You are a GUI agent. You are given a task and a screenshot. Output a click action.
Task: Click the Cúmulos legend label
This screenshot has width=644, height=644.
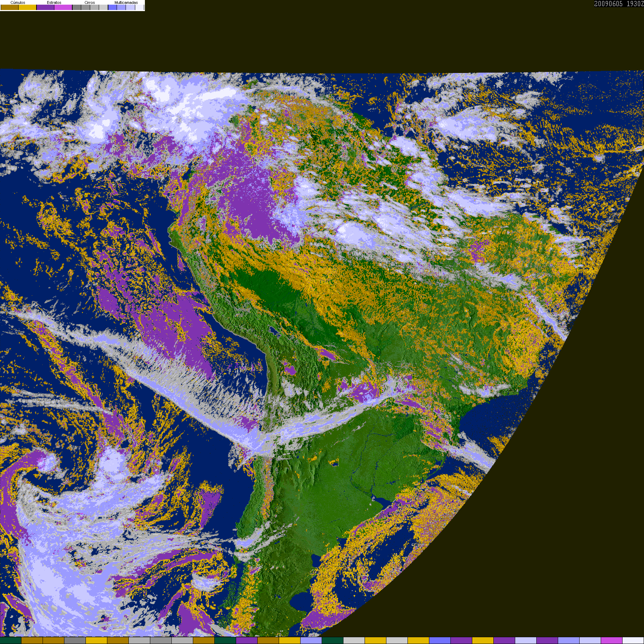coord(18,3)
